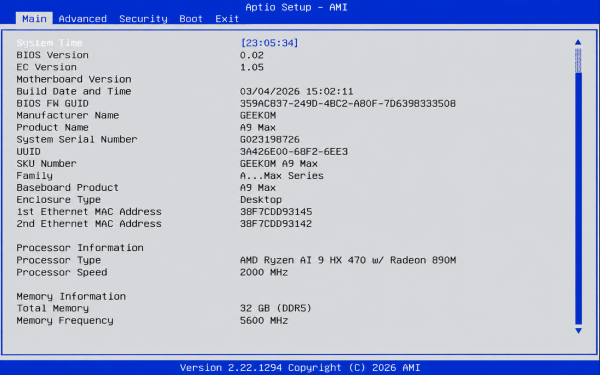The image size is (600, 375).
Task: Click the System Serial Number label
Action: [77, 139]
